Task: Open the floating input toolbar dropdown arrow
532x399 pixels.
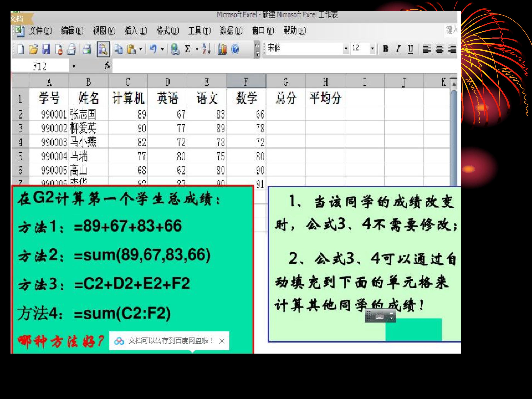Action: 391,318
